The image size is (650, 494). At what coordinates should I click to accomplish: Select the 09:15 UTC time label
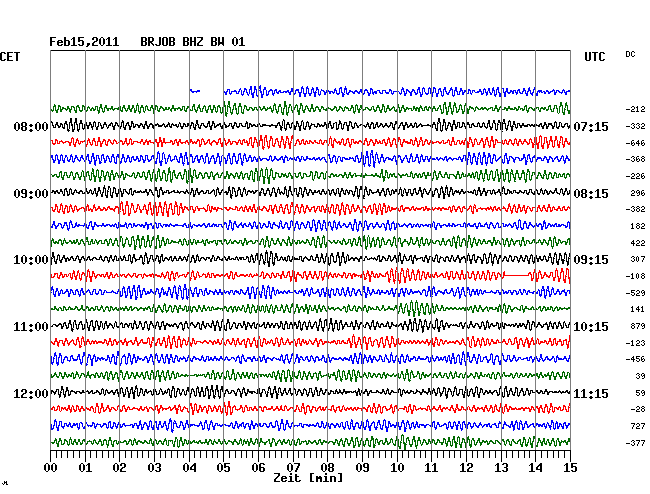coord(591,260)
